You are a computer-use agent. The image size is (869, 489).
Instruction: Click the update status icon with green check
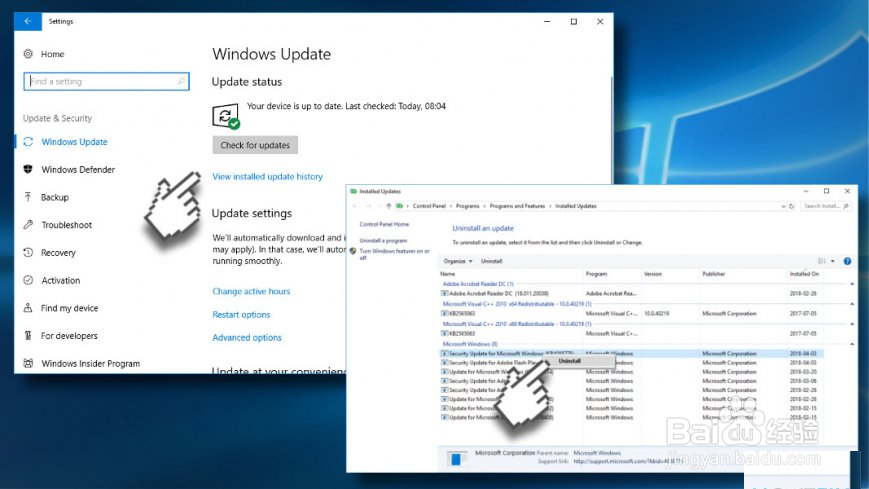(226, 116)
